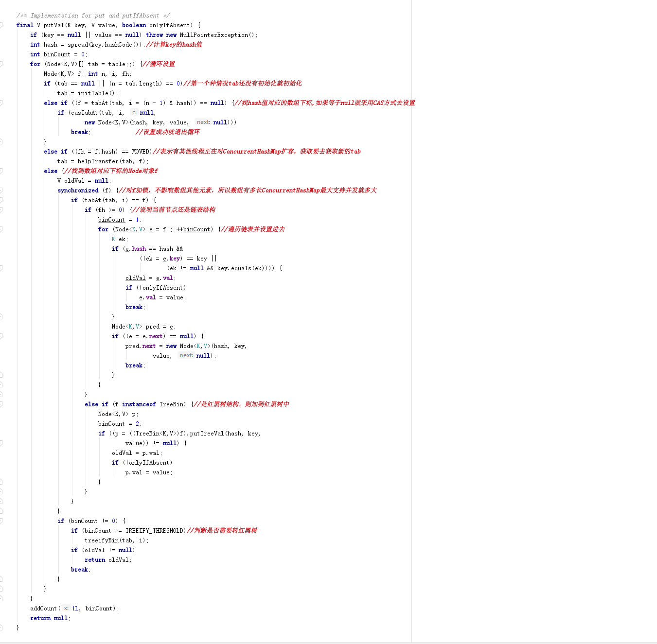The width and height of the screenshot is (657, 644).
Task: Place cursor on the spread method call
Action: click(x=78, y=44)
